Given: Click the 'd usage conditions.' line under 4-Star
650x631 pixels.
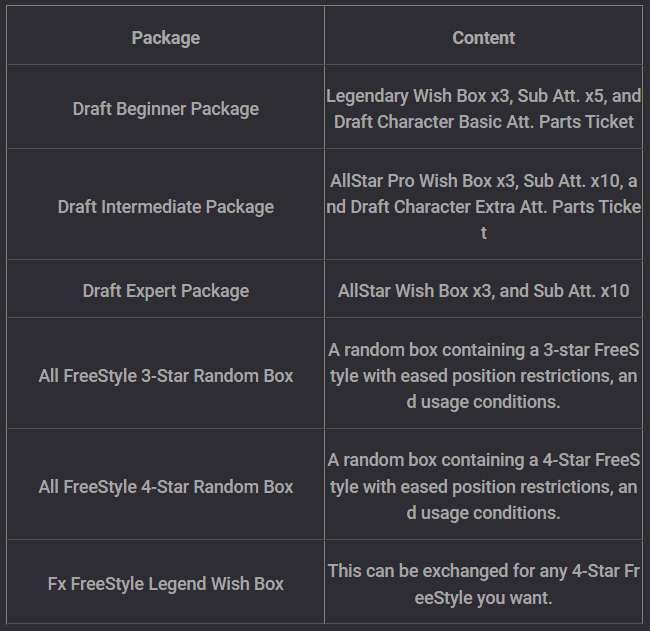Looking at the screenshot, I should tap(483, 513).
